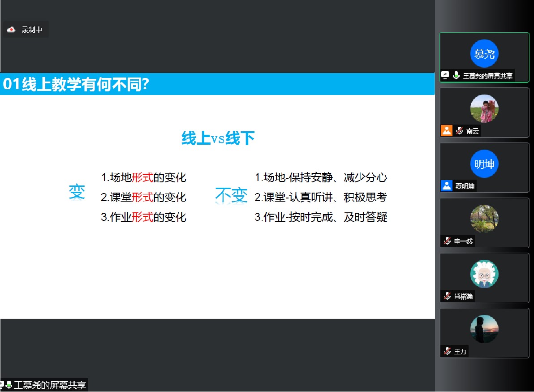Select the 慕尧 blue avatar circle
The height and width of the screenshot is (392, 534).
tap(484, 54)
